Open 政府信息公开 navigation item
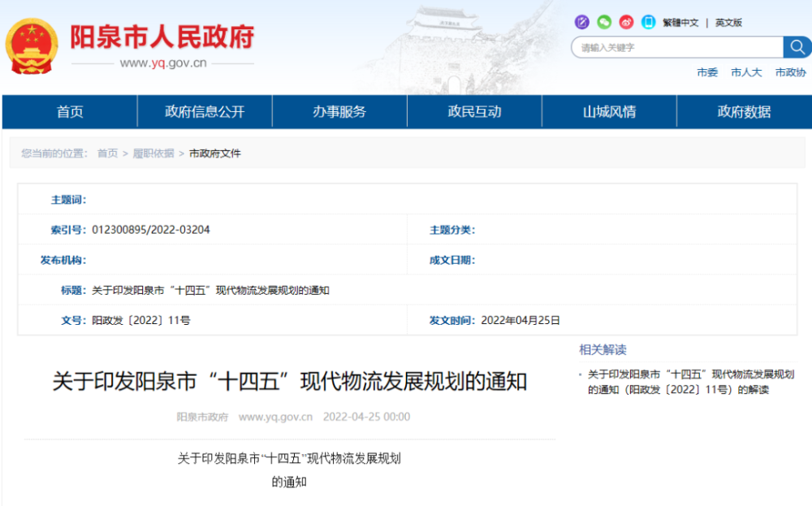812x506 pixels. [x=205, y=111]
